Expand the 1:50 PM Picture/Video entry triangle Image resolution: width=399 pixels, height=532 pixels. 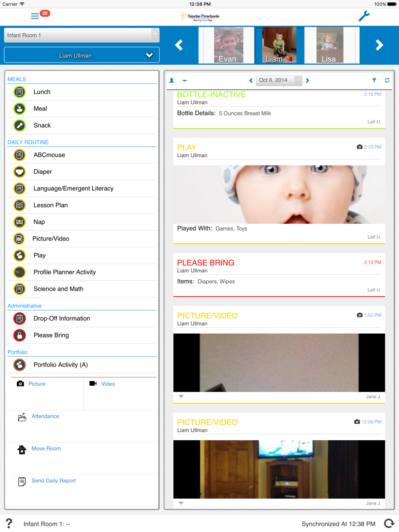(181, 396)
